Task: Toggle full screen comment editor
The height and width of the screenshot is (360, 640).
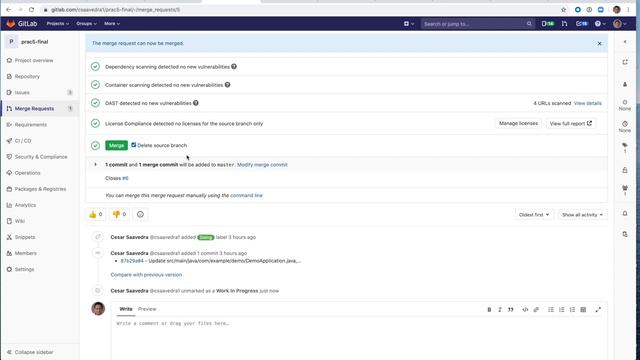Action: pos(598,310)
